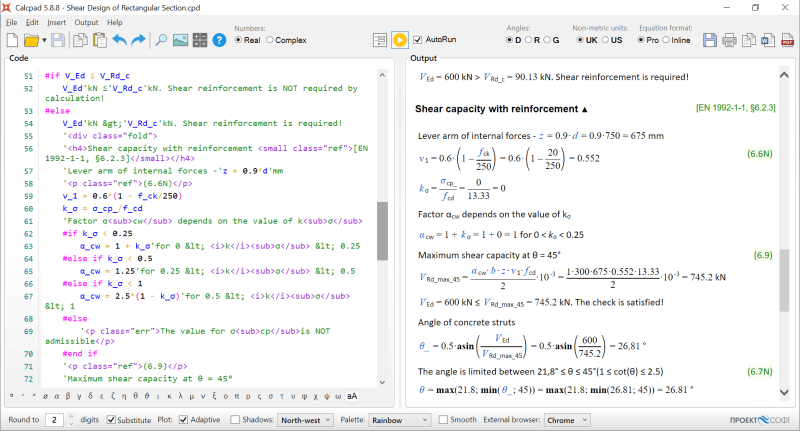Insert the Greek letter pi π
Screen dimensions: 800x431
click(x=237, y=396)
